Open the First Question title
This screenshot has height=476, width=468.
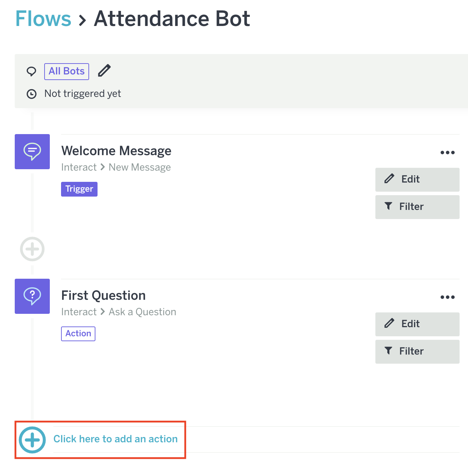[103, 296]
